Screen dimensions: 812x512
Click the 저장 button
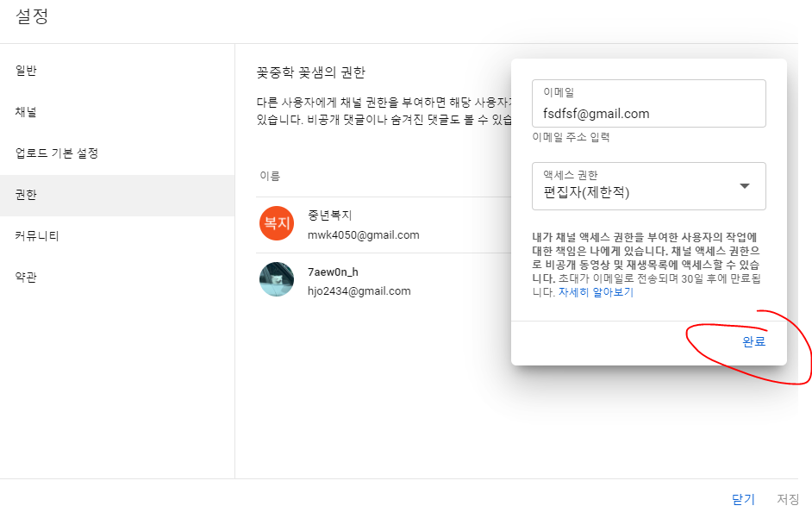pyautogui.click(x=788, y=499)
